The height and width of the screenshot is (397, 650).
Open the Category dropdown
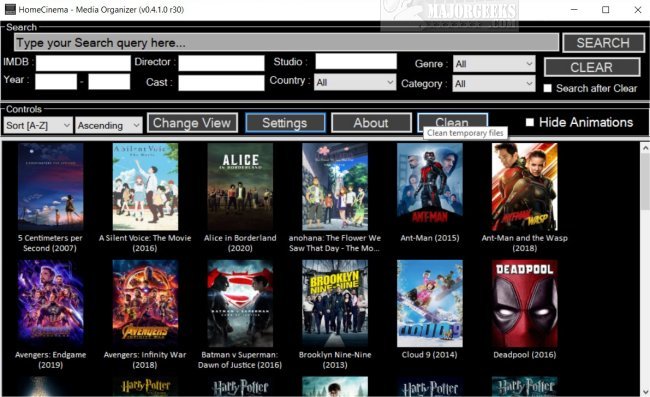(x=494, y=84)
